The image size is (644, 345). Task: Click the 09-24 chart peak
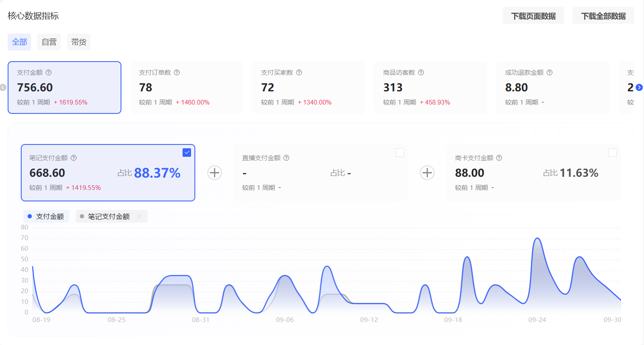pyautogui.click(x=537, y=238)
